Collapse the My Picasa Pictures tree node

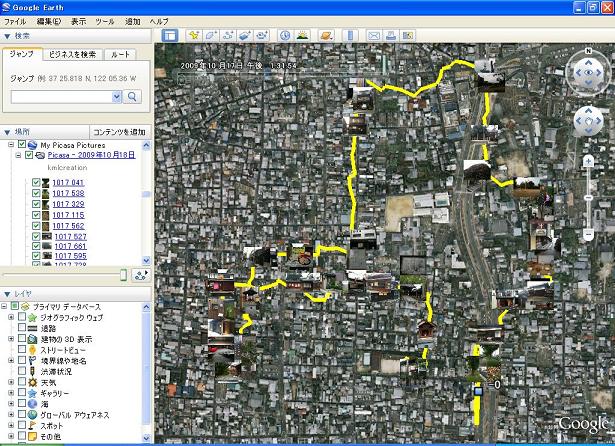[x=11, y=145]
